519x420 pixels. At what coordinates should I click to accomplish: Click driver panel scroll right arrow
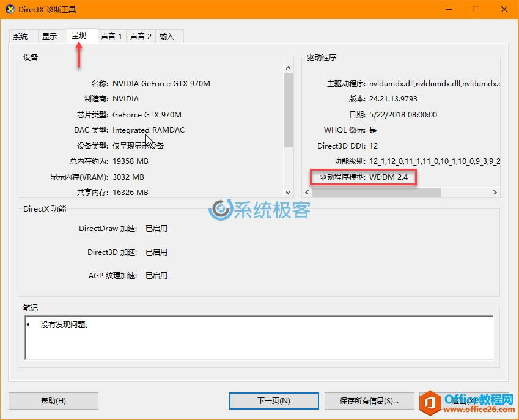pyautogui.click(x=495, y=193)
